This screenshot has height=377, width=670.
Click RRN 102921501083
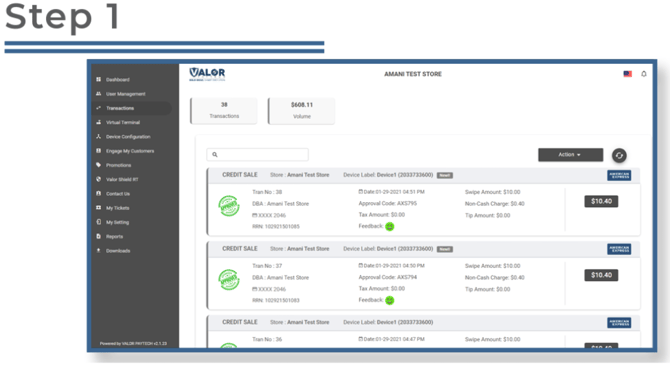coord(276,300)
